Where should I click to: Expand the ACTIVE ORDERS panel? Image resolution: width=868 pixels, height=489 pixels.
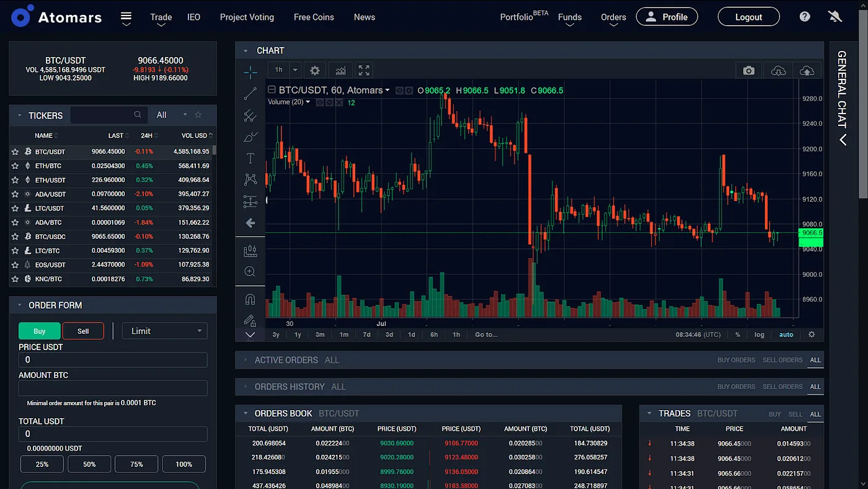click(x=246, y=360)
